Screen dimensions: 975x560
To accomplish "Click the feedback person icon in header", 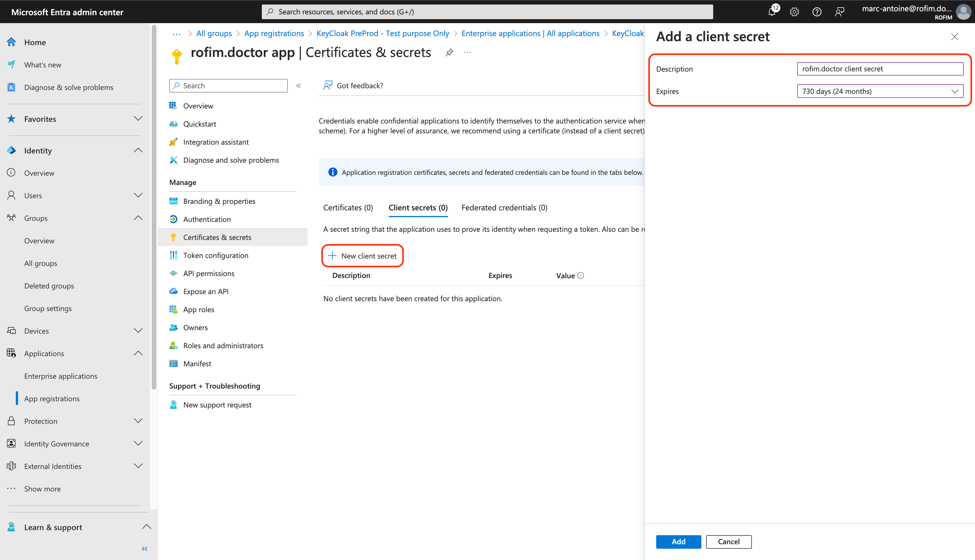I will 839,12.
